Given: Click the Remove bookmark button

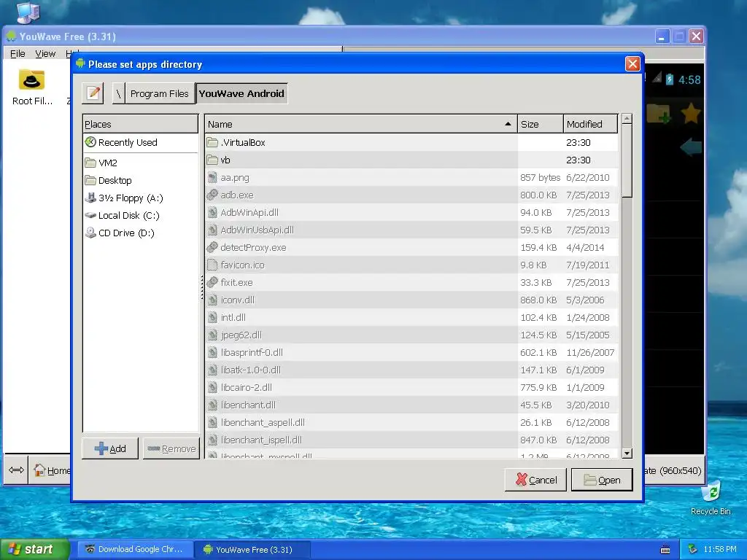Looking at the screenshot, I should pyautogui.click(x=171, y=448).
